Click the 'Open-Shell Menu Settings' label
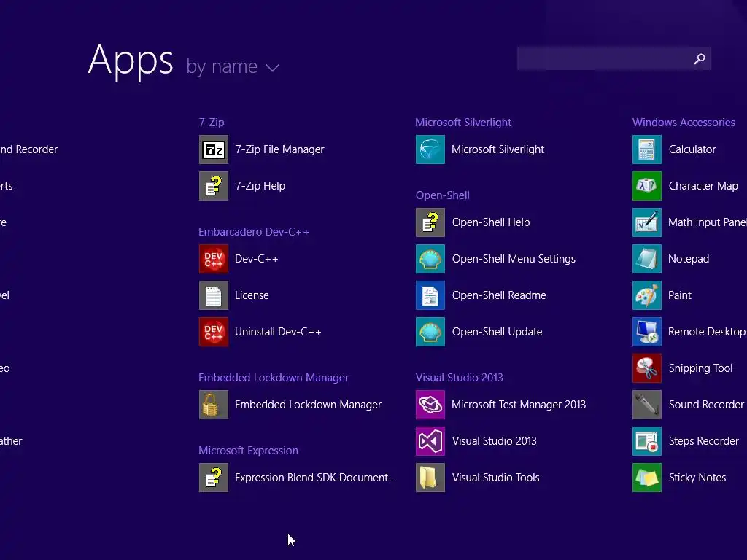747x560 pixels. [514, 259]
